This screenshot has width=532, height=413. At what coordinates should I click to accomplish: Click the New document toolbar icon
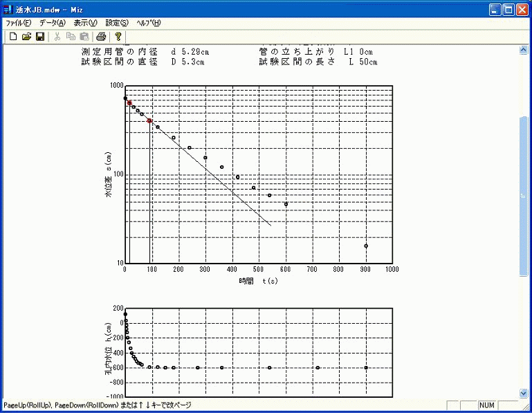pyautogui.click(x=13, y=36)
